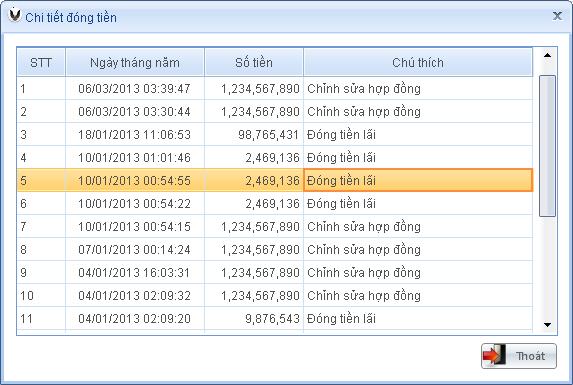Click the scrollbar up arrow
573x385 pixels.
pos(547,56)
